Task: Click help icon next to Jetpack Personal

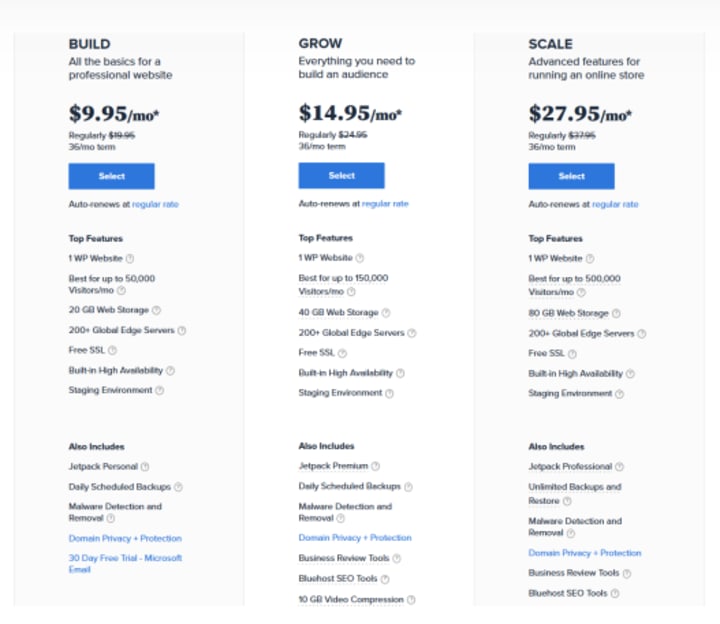Action: (x=145, y=467)
